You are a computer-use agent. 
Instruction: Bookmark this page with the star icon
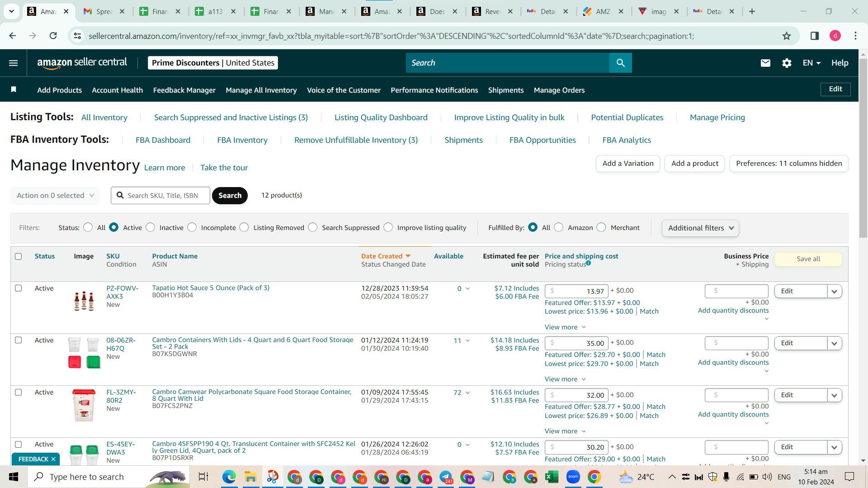coord(787,36)
